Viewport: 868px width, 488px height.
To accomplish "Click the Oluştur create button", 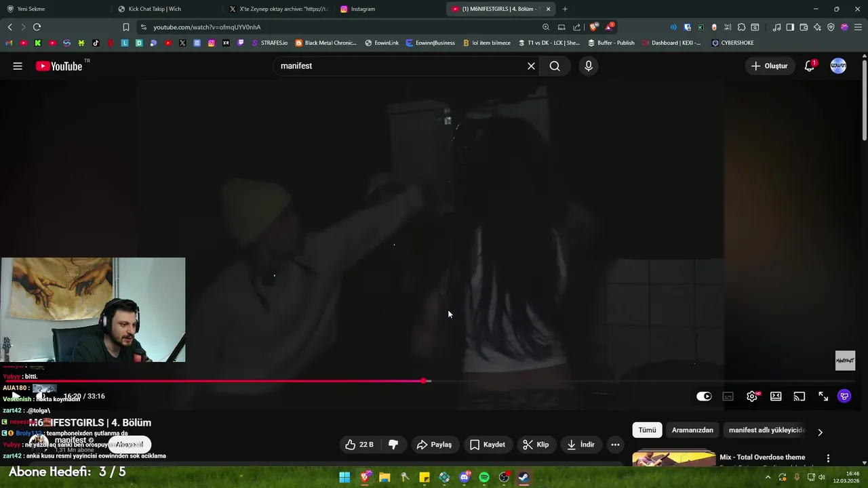I will [x=770, y=66].
